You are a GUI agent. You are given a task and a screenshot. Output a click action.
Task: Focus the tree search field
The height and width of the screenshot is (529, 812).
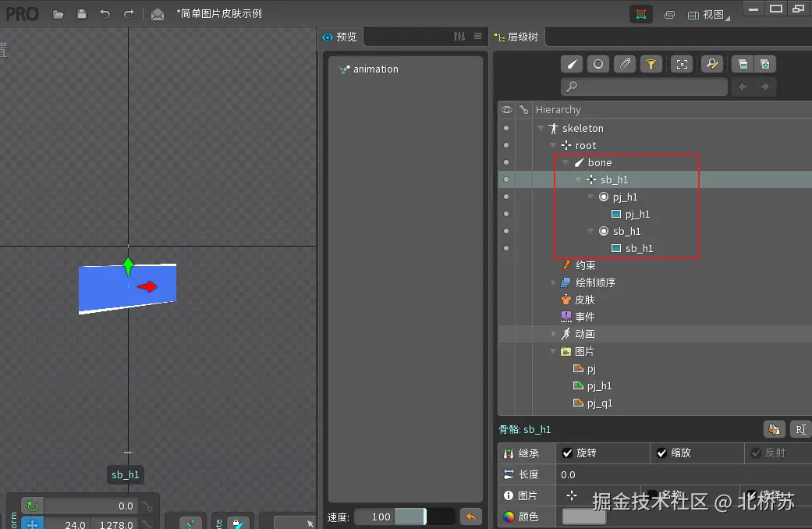(x=644, y=87)
